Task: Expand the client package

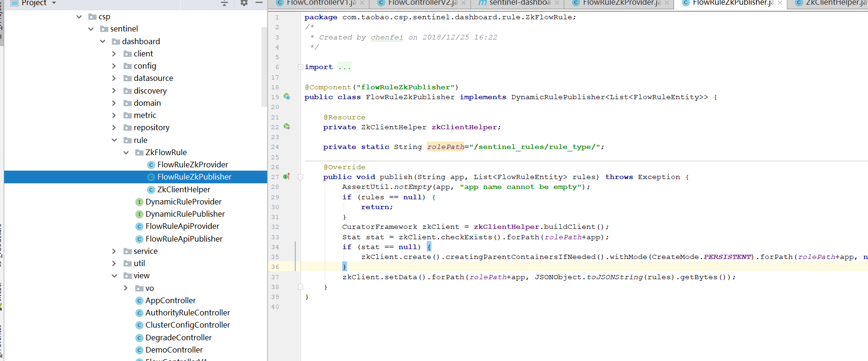Action: click(x=114, y=54)
